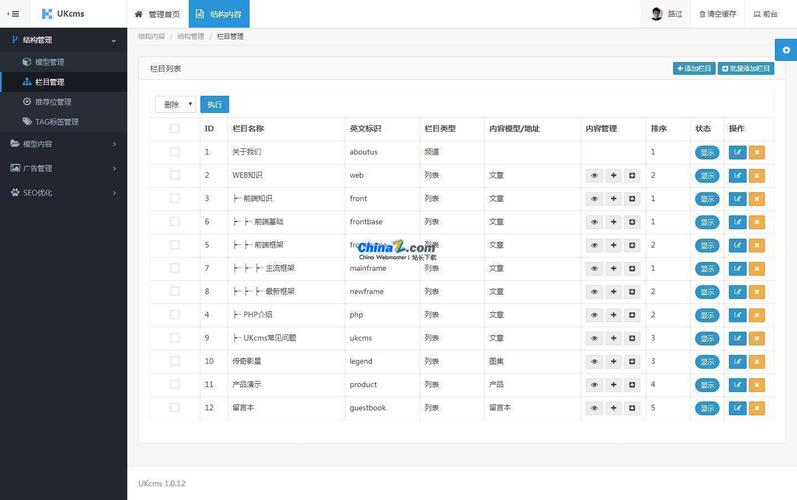Edit the frontbase row
This screenshot has height=500, width=797.
coord(737,222)
